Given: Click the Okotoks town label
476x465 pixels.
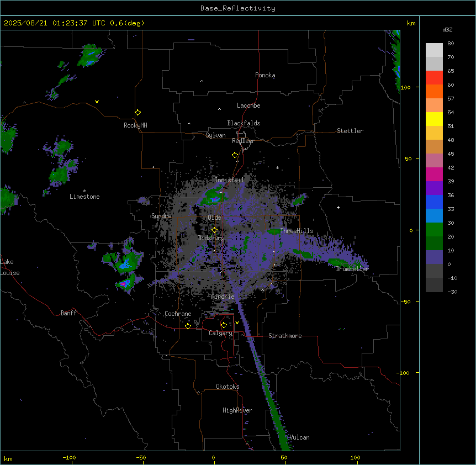Looking at the screenshot, I should 228,387.
